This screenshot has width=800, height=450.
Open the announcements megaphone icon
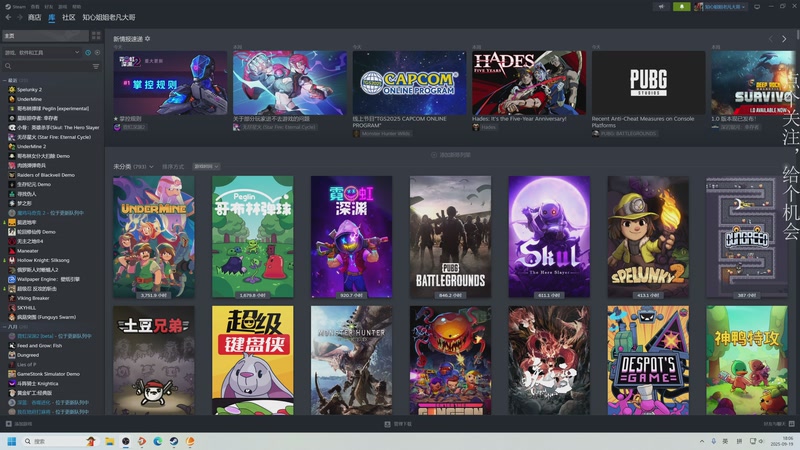coord(661,7)
